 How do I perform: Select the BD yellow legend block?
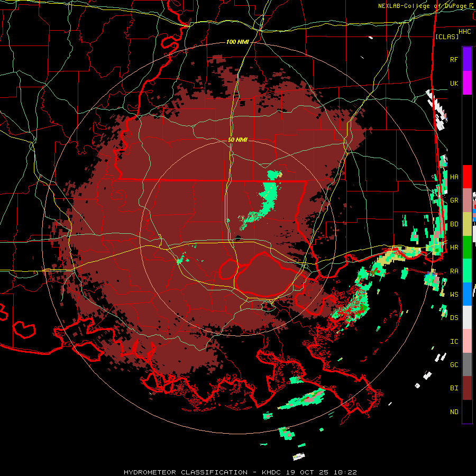[467, 224]
